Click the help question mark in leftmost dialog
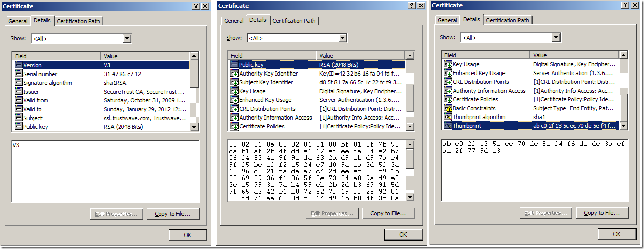 pos(196,5)
